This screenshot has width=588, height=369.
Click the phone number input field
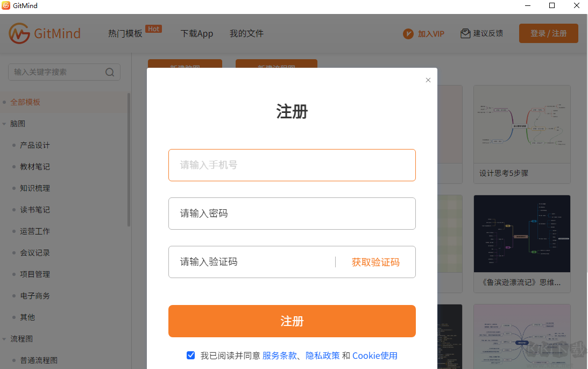[x=292, y=165]
